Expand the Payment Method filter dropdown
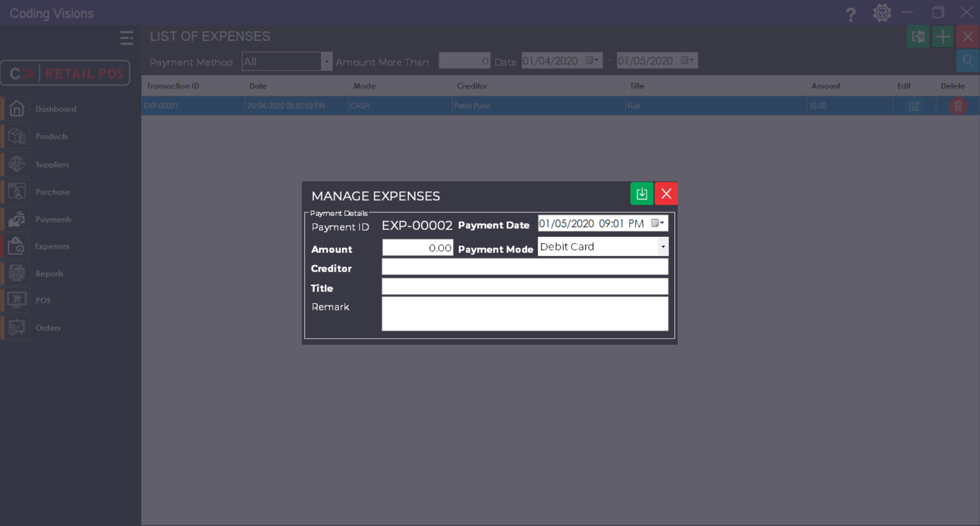 coord(327,62)
